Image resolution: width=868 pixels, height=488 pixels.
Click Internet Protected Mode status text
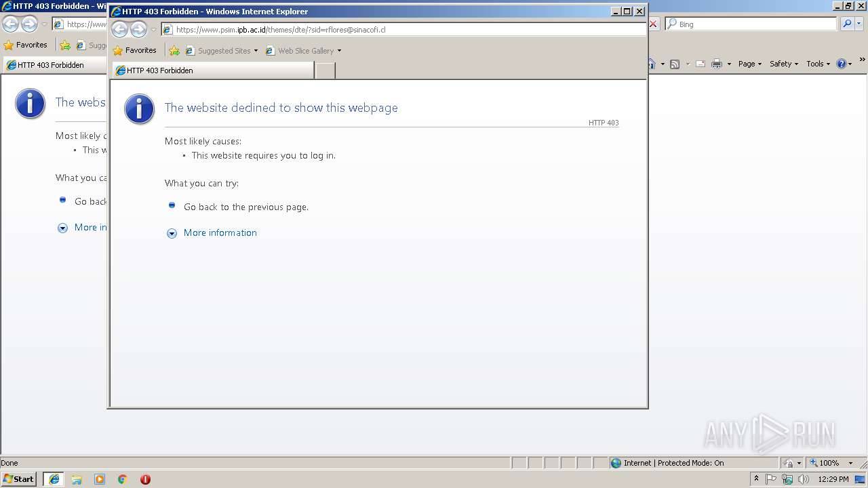pos(674,463)
